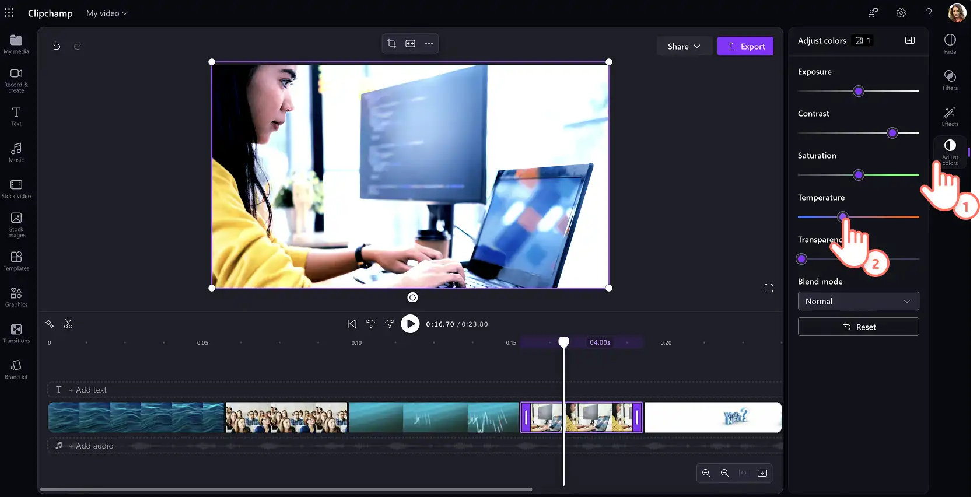Click the user profile avatar
The image size is (980, 497).
click(957, 13)
